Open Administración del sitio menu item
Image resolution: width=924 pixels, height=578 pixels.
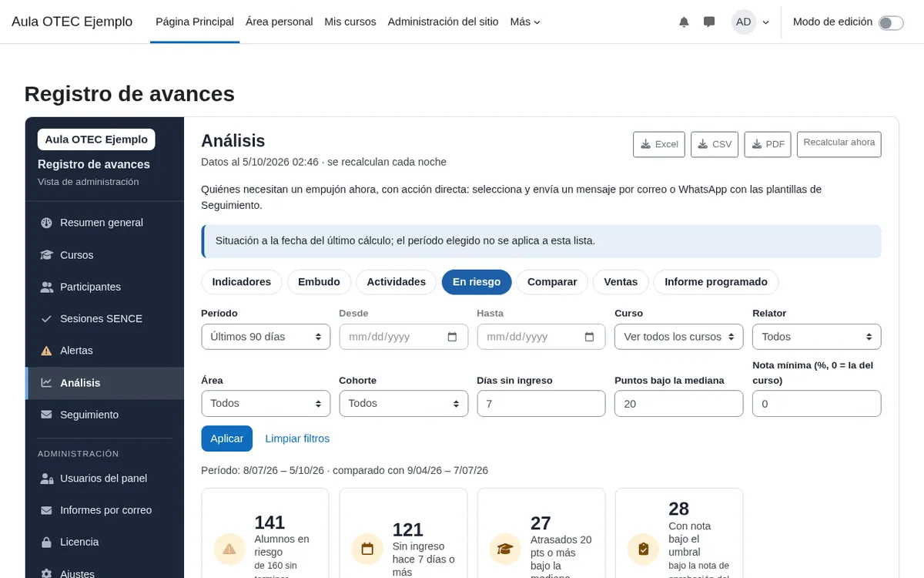point(444,22)
